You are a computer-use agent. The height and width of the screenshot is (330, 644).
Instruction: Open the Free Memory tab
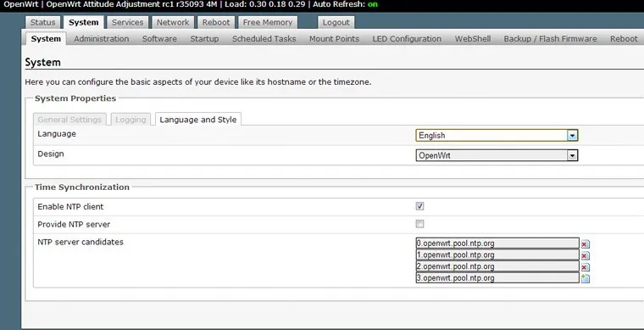(x=268, y=23)
